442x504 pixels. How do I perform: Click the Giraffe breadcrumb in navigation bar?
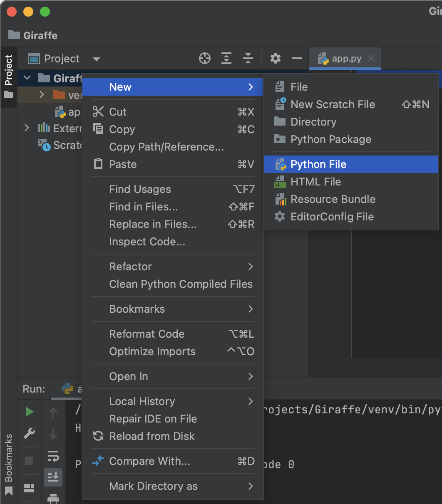33,35
